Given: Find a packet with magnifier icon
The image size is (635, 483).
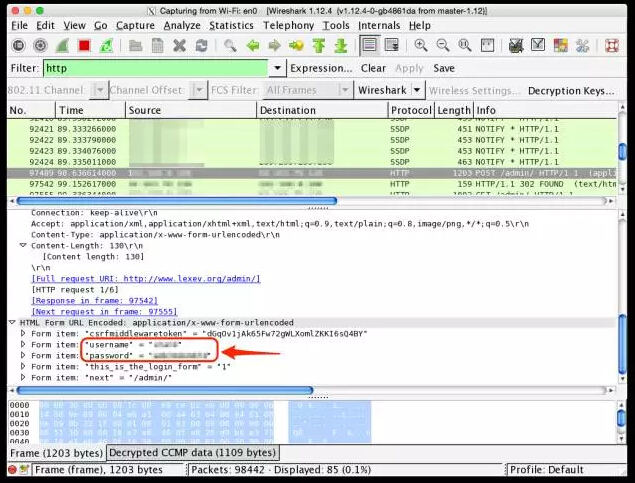Looking at the screenshot, I should coord(230,45).
